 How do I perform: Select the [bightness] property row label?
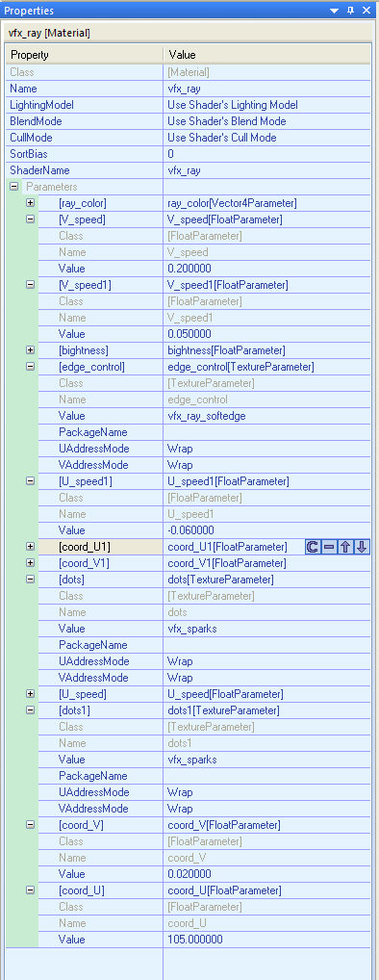83,350
